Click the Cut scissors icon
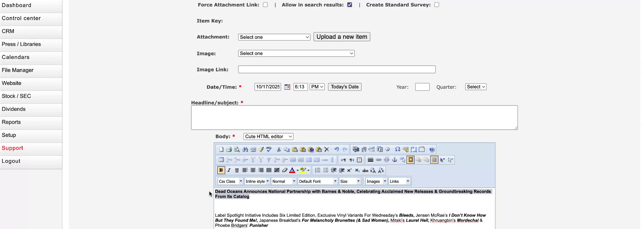This screenshot has height=229, width=644. click(279, 150)
